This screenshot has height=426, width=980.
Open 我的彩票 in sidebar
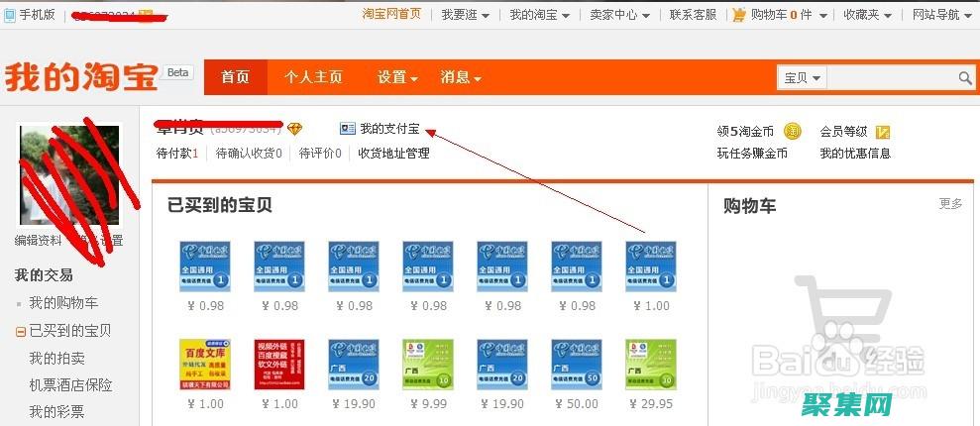point(56,412)
